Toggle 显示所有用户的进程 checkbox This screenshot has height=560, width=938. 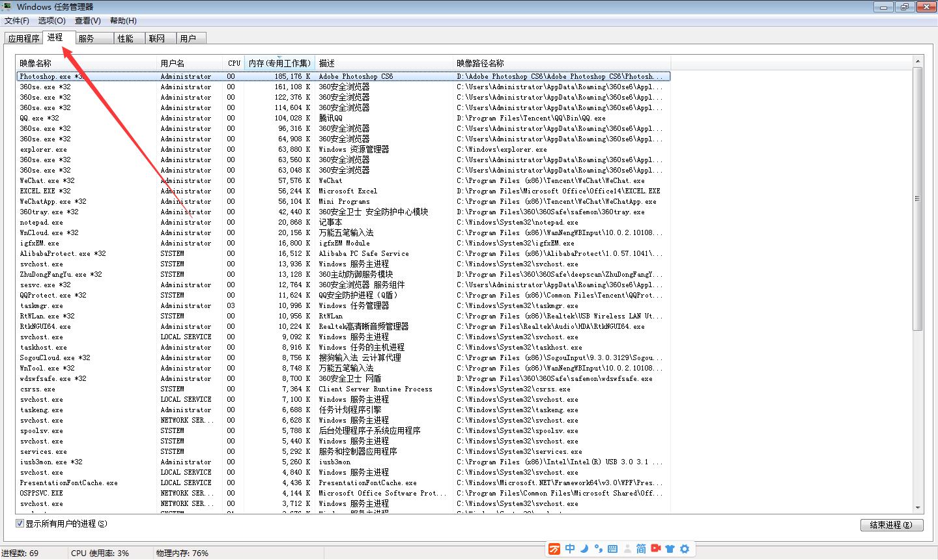tap(20, 524)
